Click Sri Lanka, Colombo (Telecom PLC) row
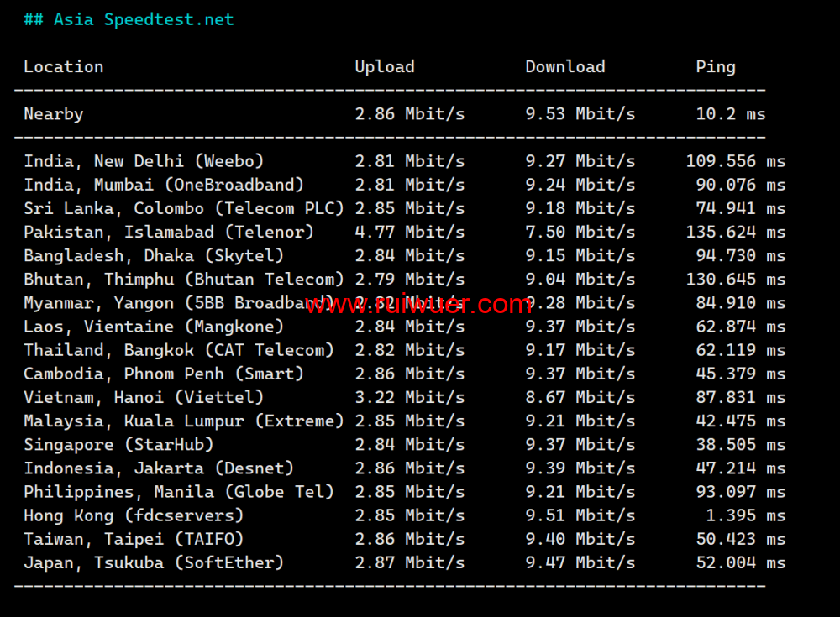Image resolution: width=840 pixels, height=617 pixels. pyautogui.click(x=184, y=208)
